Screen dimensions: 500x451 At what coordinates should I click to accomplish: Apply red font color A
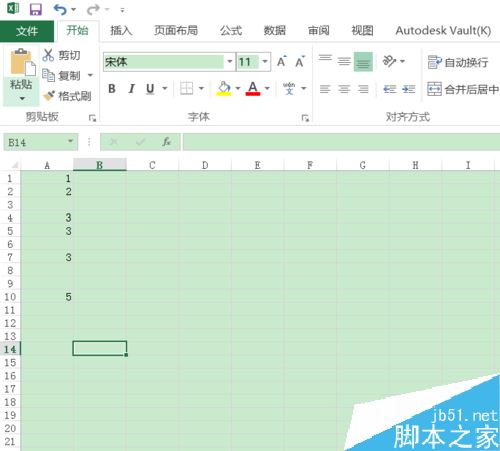click(x=253, y=89)
